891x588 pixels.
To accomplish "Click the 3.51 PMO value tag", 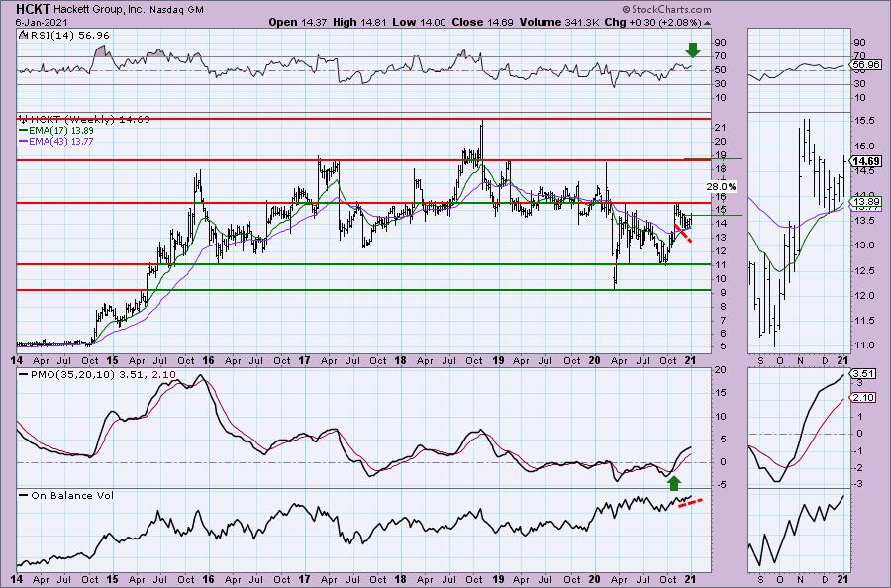I will click(x=863, y=374).
